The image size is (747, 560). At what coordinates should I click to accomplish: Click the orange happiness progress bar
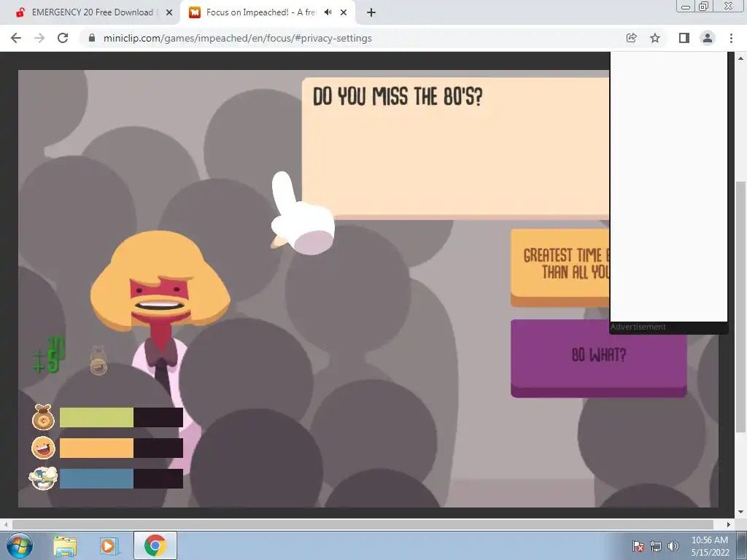tap(121, 448)
